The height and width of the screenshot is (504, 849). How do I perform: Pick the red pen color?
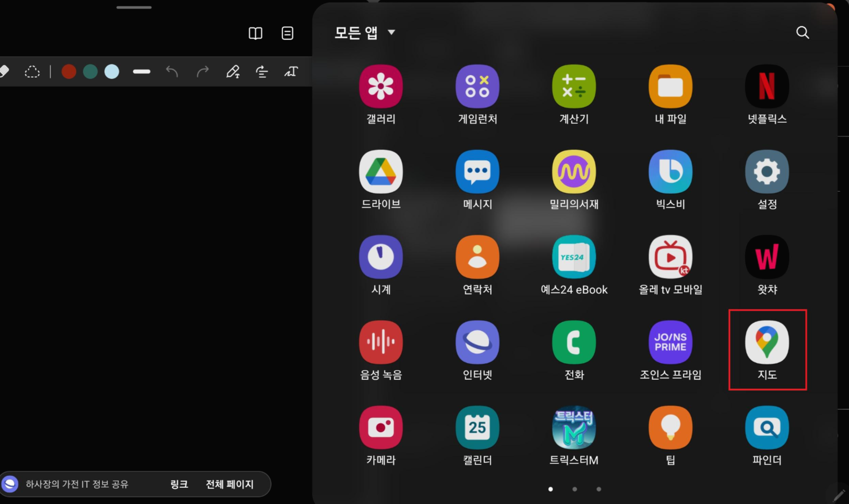[x=69, y=72]
